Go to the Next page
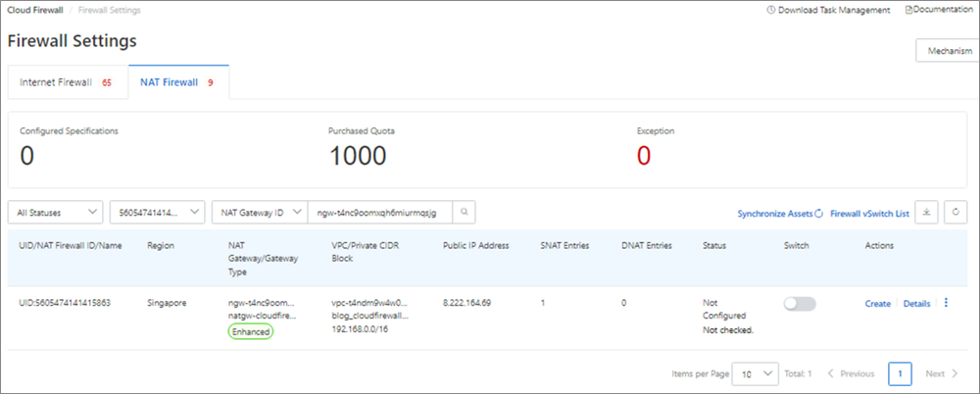This screenshot has width=980, height=394. 942,373
